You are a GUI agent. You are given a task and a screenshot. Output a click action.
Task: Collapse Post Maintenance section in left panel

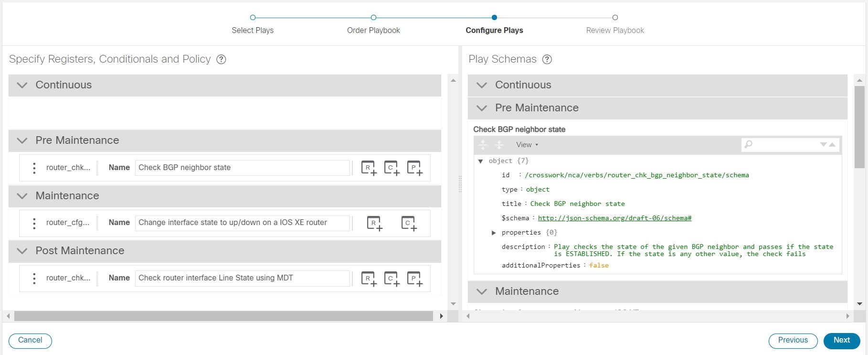(x=22, y=251)
